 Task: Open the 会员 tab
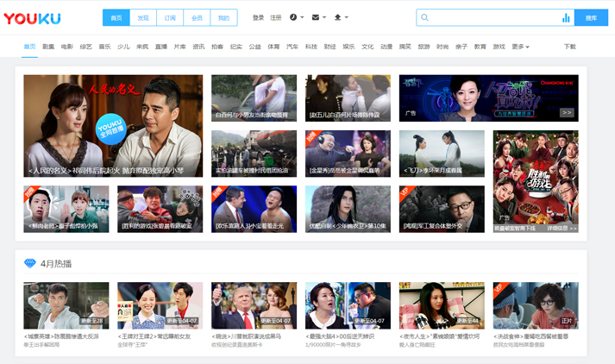coord(197,17)
